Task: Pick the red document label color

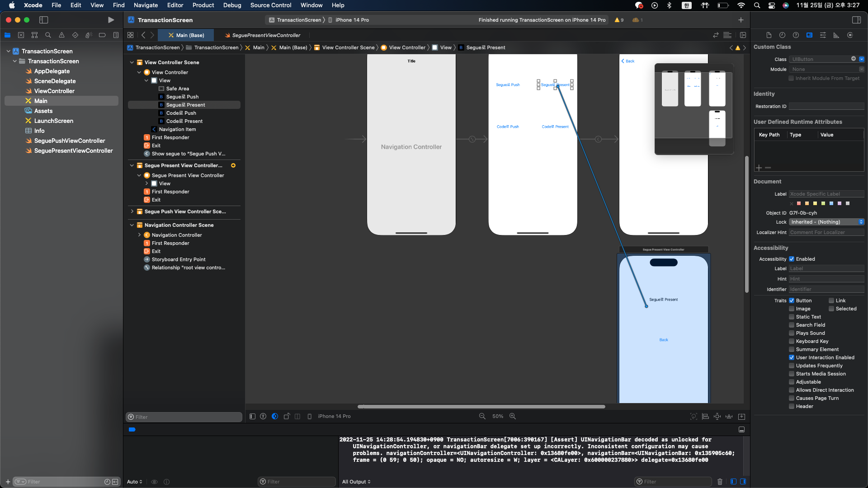Action: coord(799,203)
